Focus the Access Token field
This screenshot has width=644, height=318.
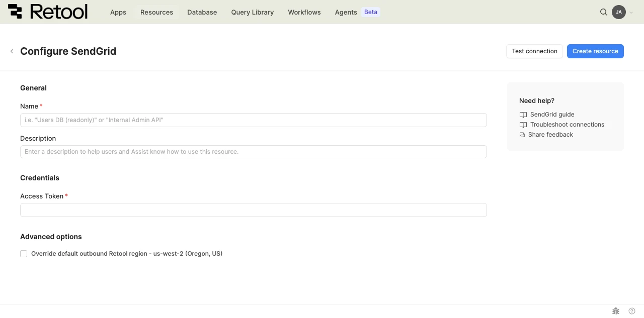254,210
